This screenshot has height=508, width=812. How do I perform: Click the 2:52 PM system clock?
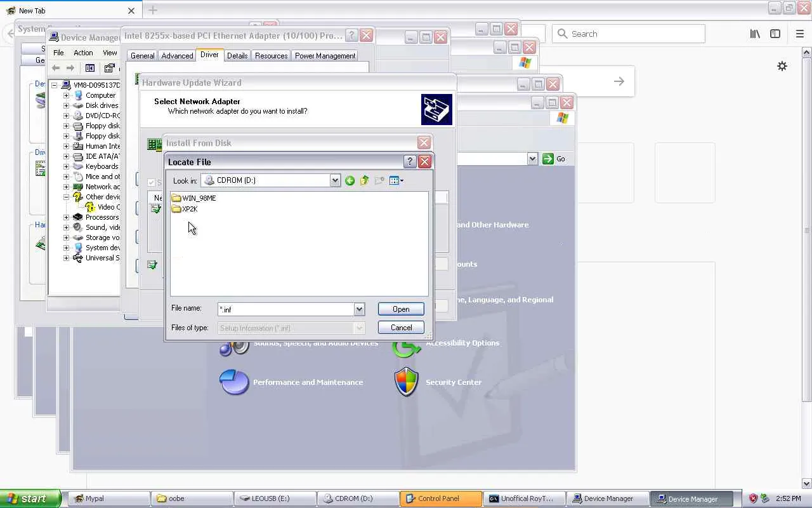tap(789, 498)
